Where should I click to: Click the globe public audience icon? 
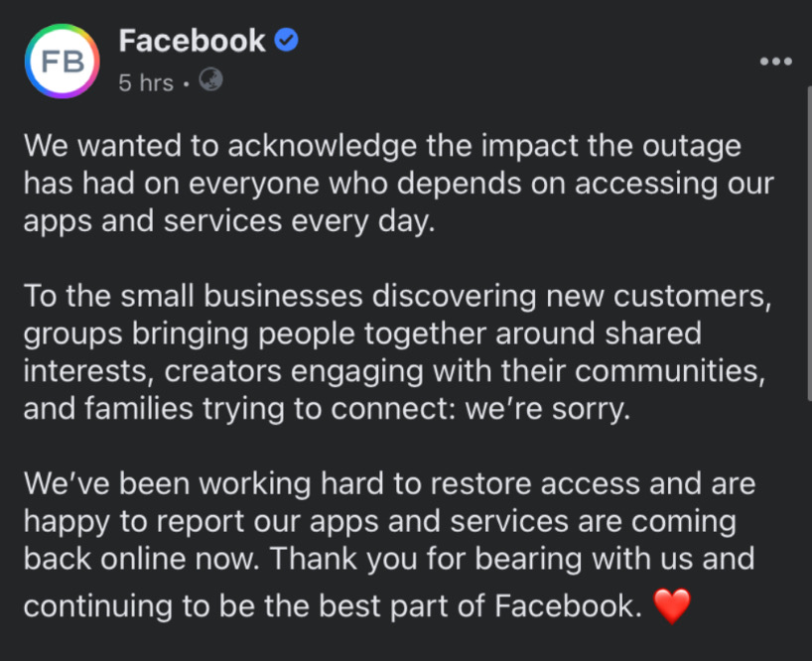tap(210, 79)
